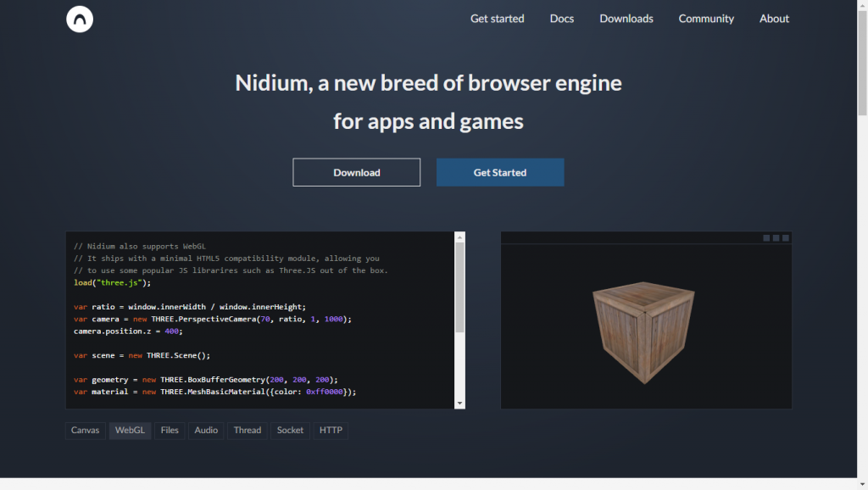Click the Nidium logo icon
The width and height of the screenshot is (868, 490).
80,19
